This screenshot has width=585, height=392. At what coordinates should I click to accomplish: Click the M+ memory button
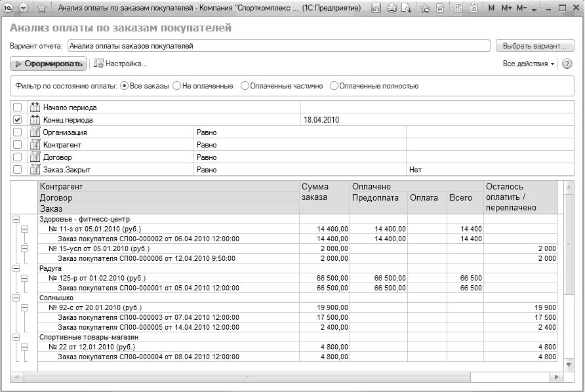[x=506, y=8]
